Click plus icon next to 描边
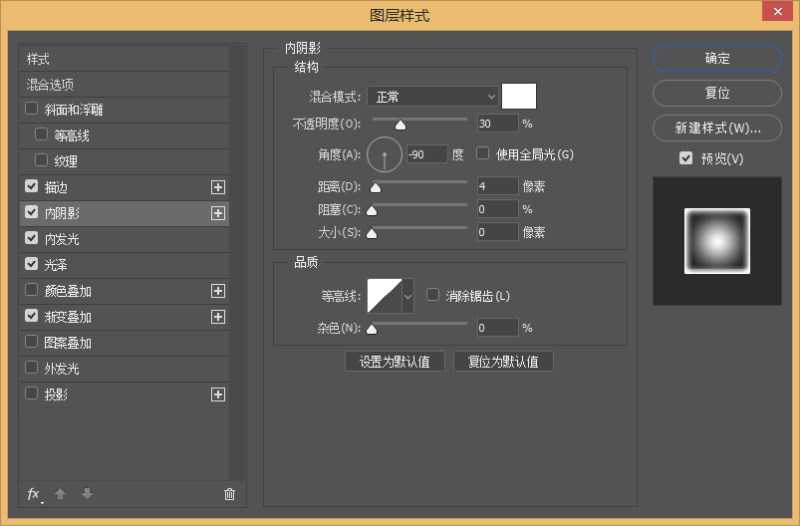The width and height of the screenshot is (800, 526). click(218, 187)
